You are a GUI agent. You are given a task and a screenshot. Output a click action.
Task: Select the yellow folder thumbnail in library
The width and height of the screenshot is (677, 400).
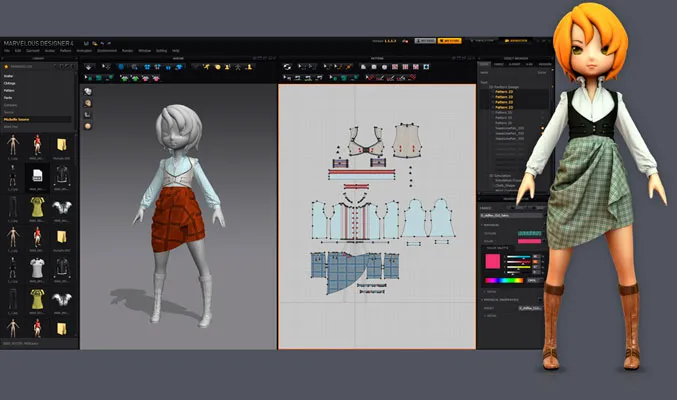[x=62, y=145]
